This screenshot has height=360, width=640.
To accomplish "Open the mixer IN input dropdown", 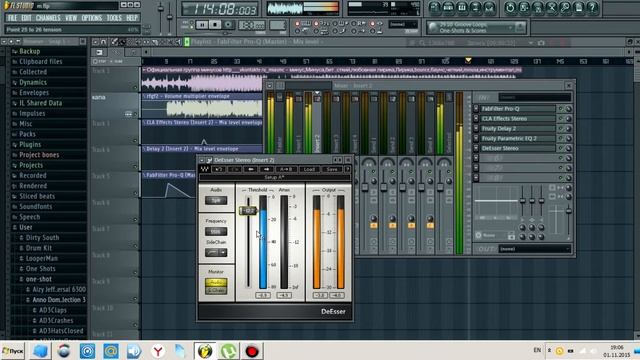I will point(534,98).
